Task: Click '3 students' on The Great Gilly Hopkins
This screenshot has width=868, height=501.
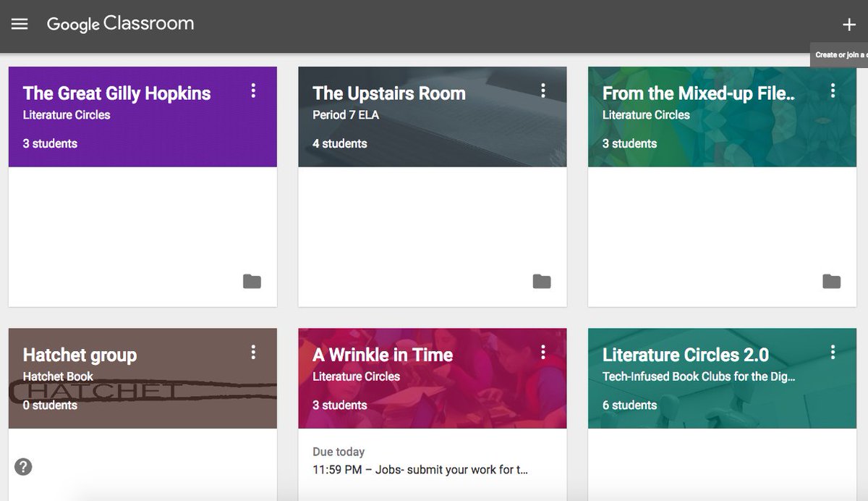Action: tap(50, 143)
